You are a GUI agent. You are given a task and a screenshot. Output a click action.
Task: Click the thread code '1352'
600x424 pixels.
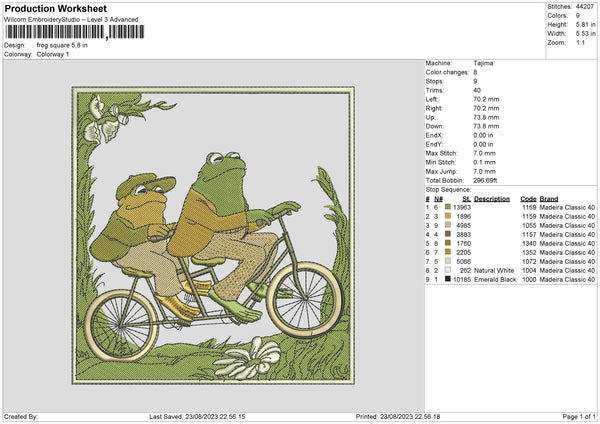click(x=529, y=253)
